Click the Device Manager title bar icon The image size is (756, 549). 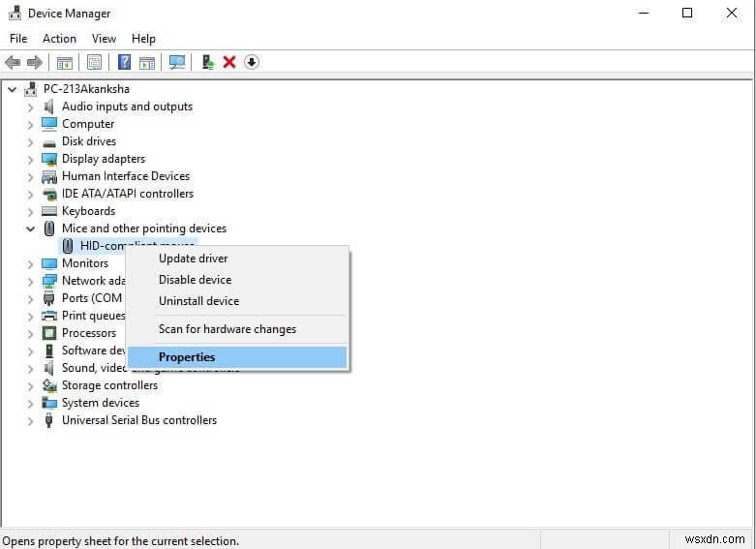pyautogui.click(x=15, y=13)
